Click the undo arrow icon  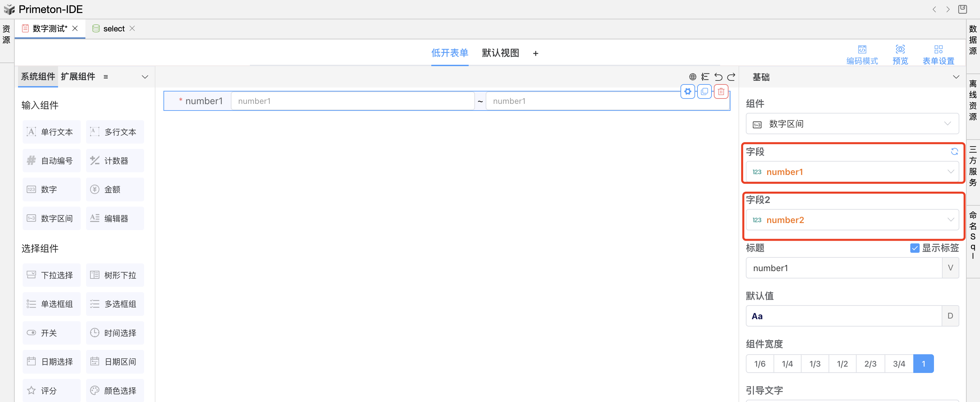tap(718, 77)
